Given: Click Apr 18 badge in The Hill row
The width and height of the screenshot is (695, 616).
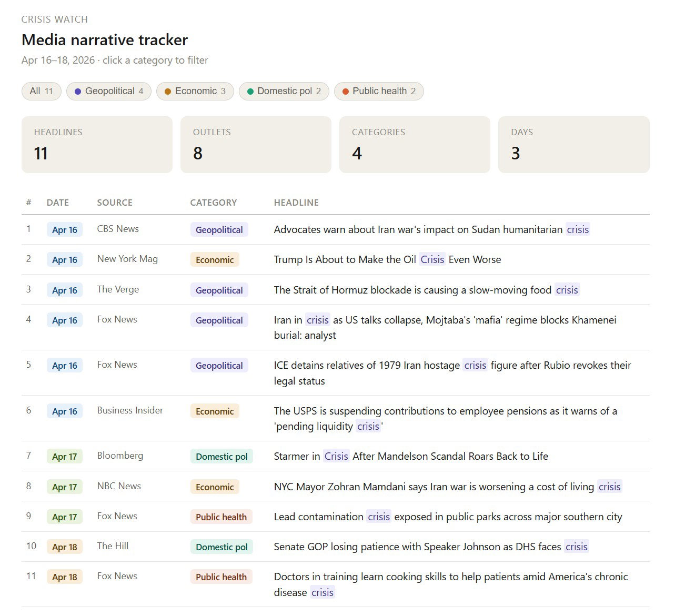Looking at the screenshot, I should 65,547.
